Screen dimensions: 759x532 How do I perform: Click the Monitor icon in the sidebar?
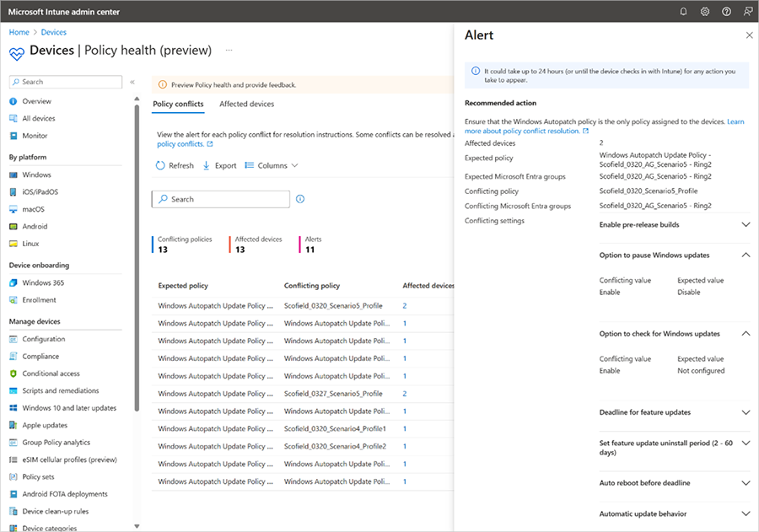[13, 136]
